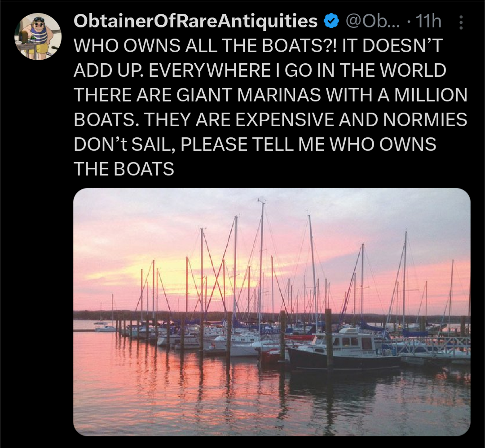The image size is (485, 448).
Task: Click the truncated @Ob... handle
Action: click(372, 22)
